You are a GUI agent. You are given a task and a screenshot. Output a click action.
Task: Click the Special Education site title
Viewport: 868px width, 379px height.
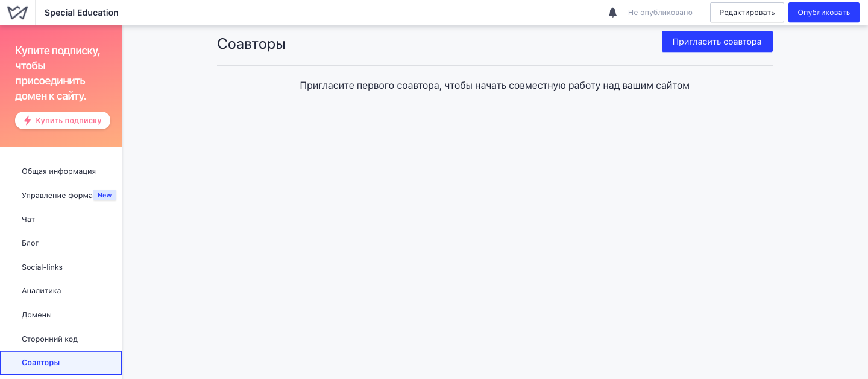[x=81, y=13]
